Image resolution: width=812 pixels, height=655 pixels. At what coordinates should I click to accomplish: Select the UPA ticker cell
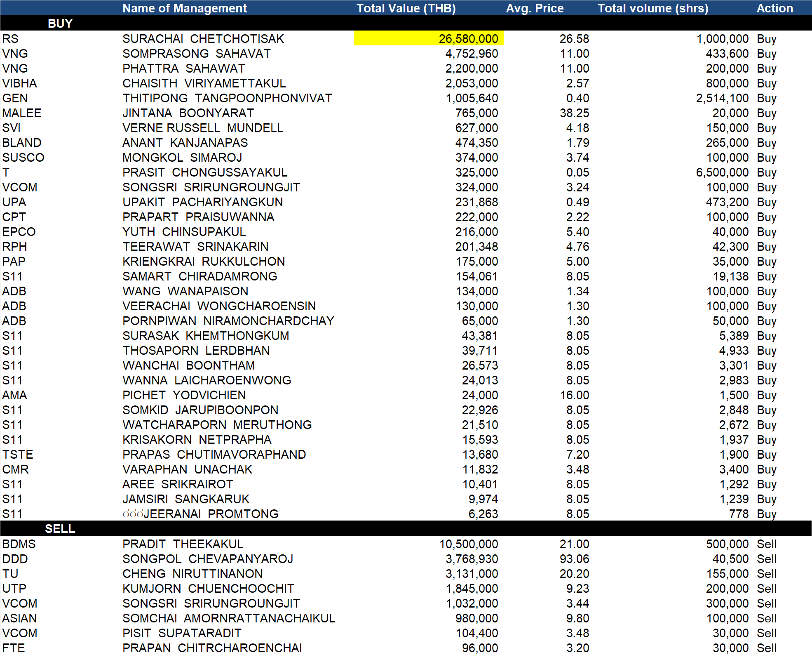point(14,202)
